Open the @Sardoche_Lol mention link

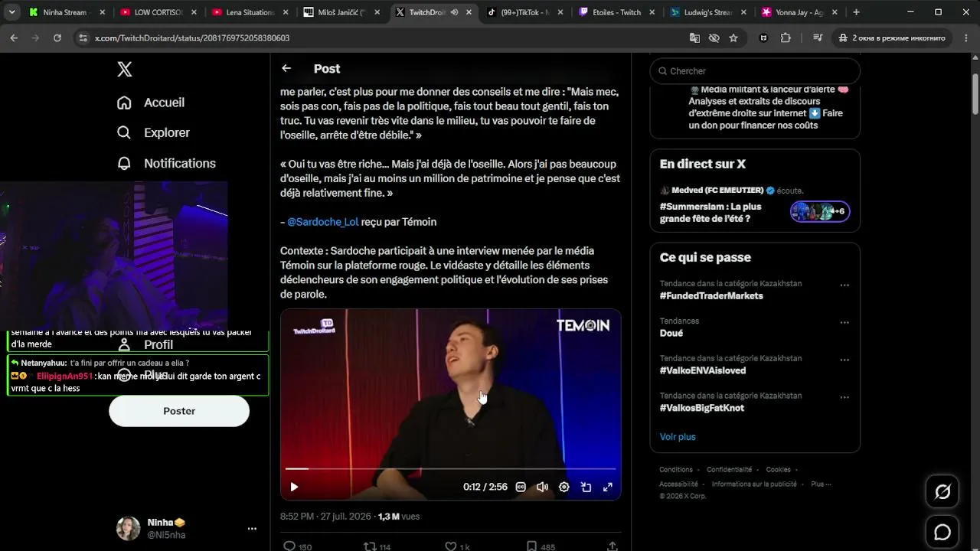(322, 222)
